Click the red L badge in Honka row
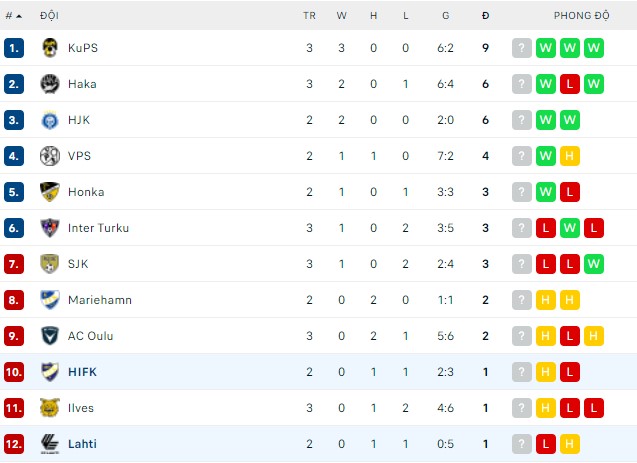The height and width of the screenshot is (463, 637). pos(570,192)
